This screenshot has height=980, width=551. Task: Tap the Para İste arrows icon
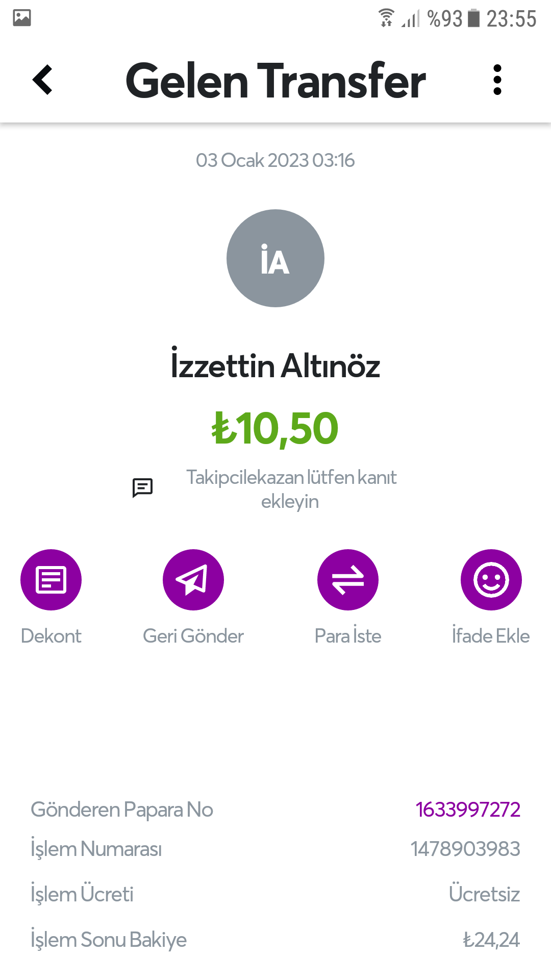coord(348,580)
